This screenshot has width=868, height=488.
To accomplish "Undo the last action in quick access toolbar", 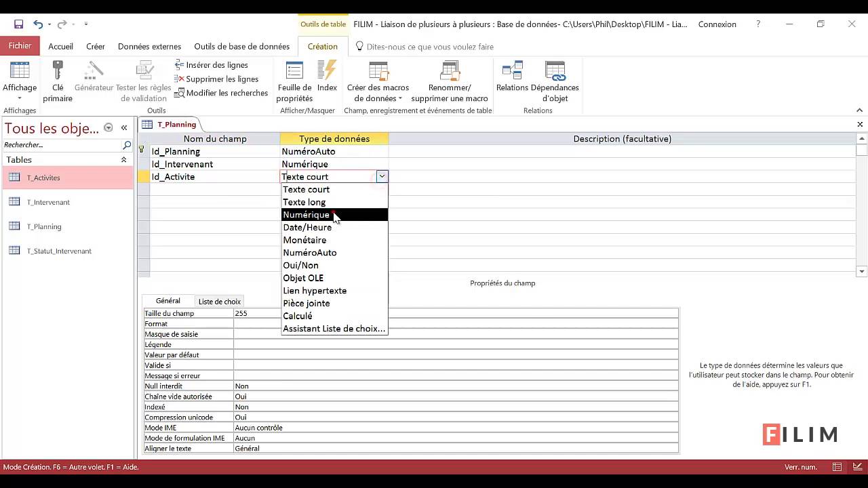I will pyautogui.click(x=38, y=24).
